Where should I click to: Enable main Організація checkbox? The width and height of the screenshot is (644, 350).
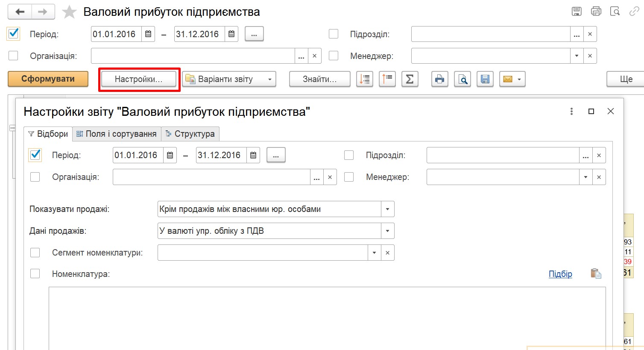(x=13, y=56)
